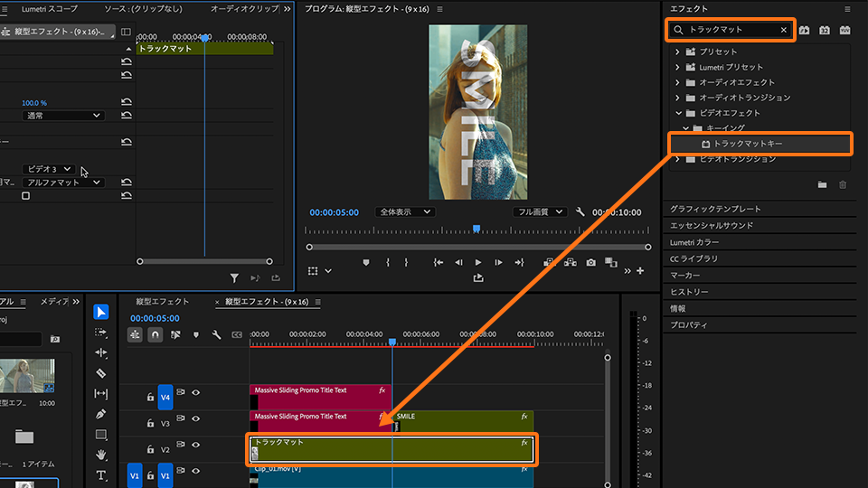The width and height of the screenshot is (868, 488).
Task: Click opacity value 100.0 %
Action: [x=34, y=103]
